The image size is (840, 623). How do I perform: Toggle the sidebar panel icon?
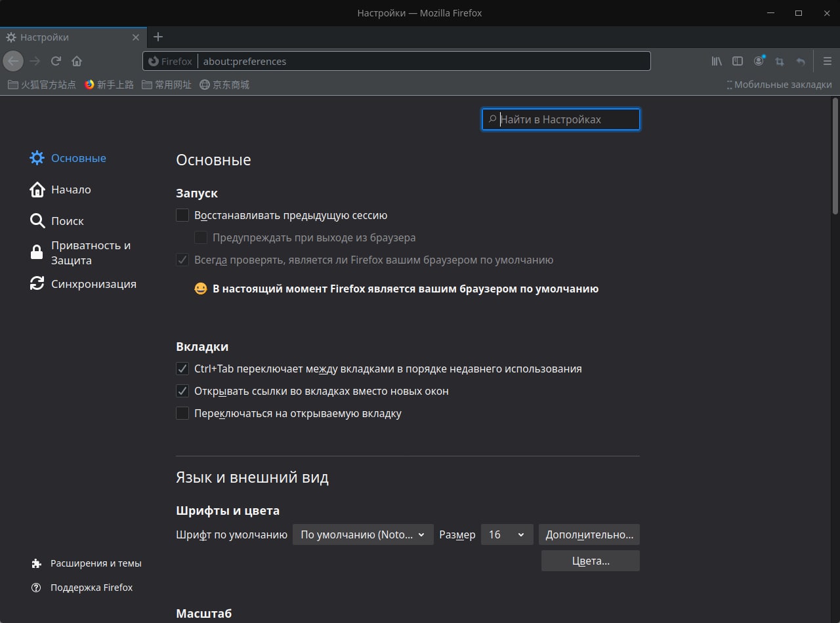[738, 61]
